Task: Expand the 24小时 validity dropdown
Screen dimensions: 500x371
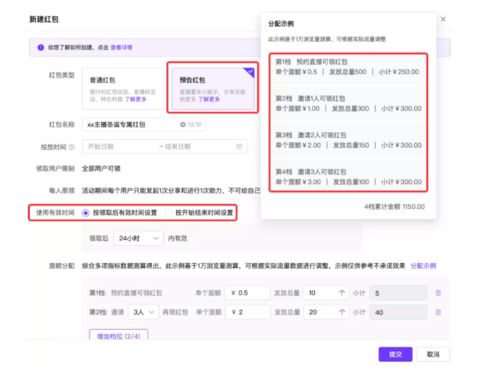Action: pyautogui.click(x=138, y=238)
